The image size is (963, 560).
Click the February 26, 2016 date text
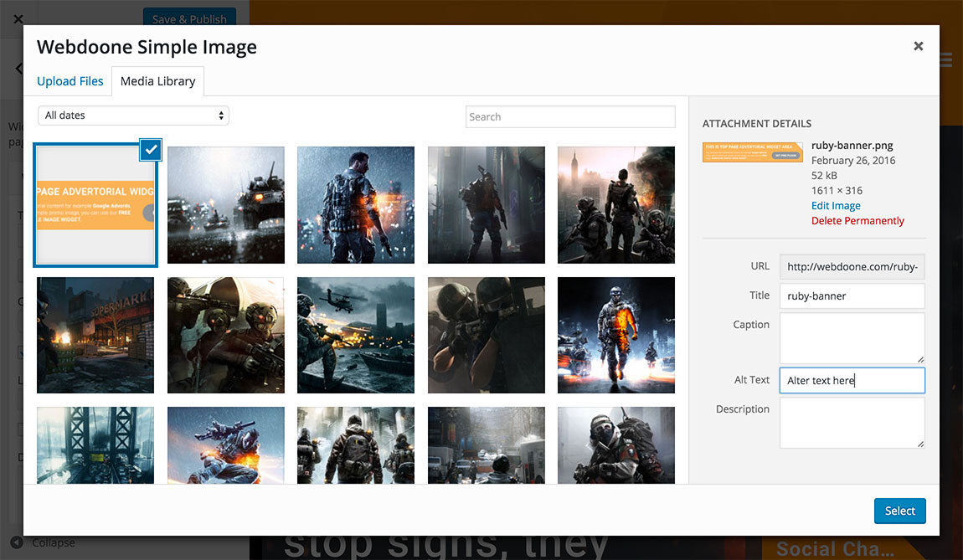pos(853,160)
